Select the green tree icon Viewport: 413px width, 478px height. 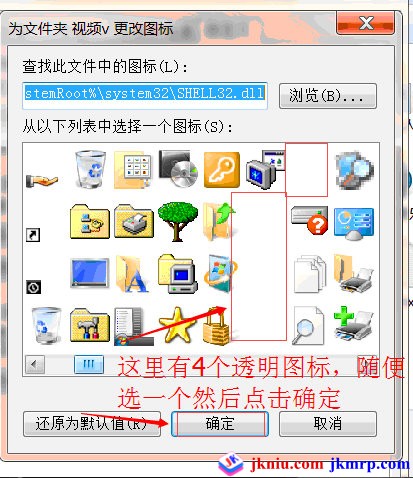coord(178,221)
